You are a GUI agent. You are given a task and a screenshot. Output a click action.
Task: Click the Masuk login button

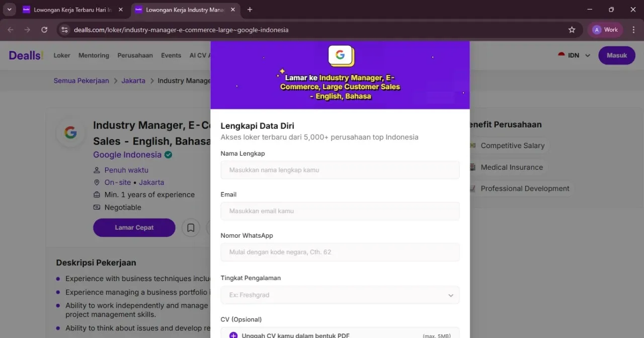[617, 55]
